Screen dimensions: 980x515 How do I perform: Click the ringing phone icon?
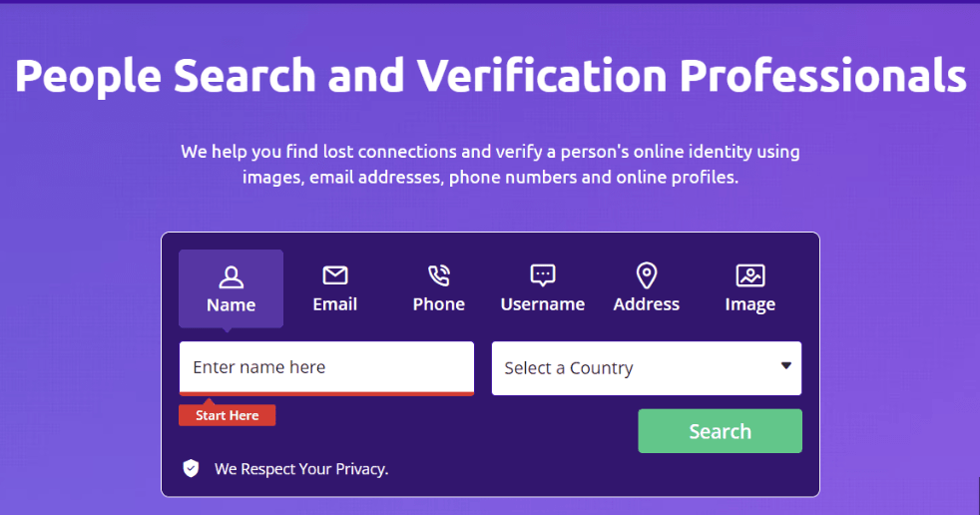(x=439, y=275)
